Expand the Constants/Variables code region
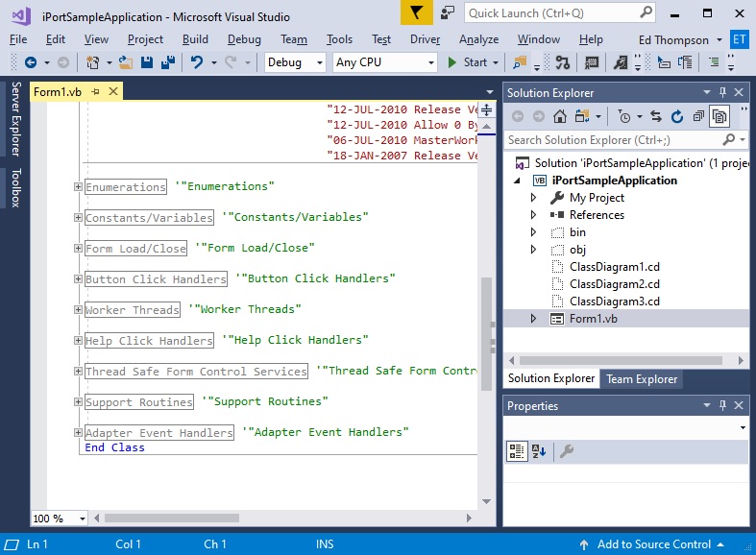756x555 pixels. coord(78,217)
